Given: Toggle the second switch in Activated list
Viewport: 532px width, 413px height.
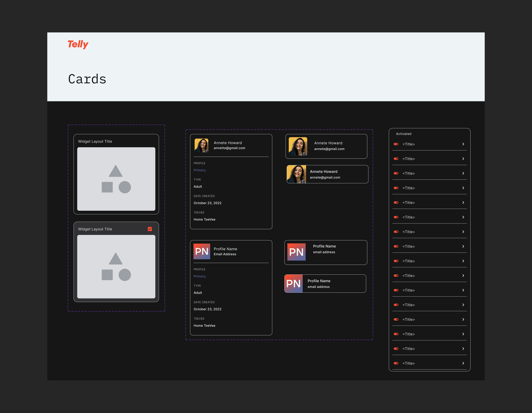Looking at the screenshot, I should point(396,159).
